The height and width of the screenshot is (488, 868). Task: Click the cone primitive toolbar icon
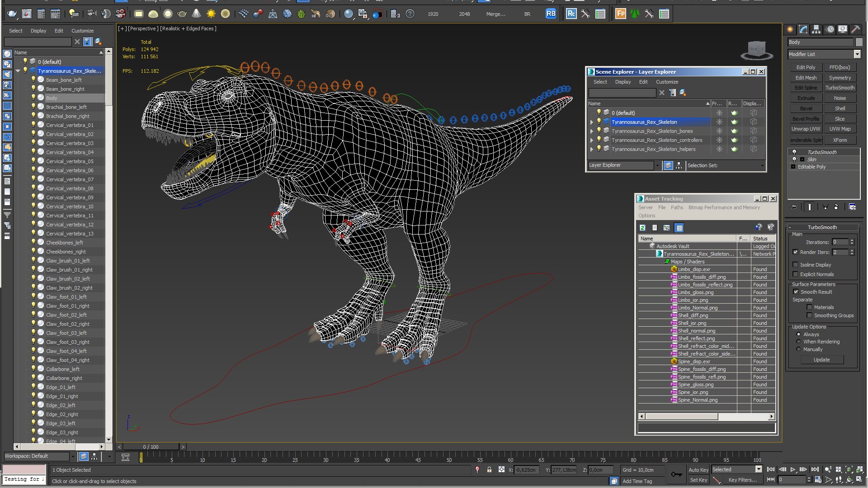pos(196,14)
